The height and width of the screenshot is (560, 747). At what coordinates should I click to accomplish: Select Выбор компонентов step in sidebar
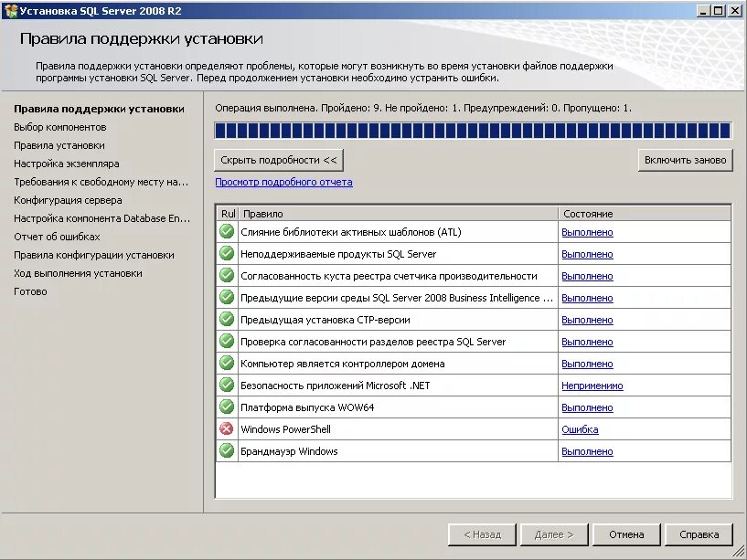click(60, 127)
